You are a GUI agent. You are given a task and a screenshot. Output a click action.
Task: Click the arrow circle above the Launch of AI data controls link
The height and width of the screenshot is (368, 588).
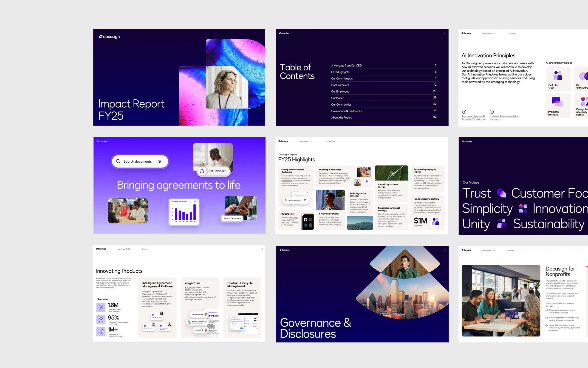pyautogui.click(x=492, y=112)
